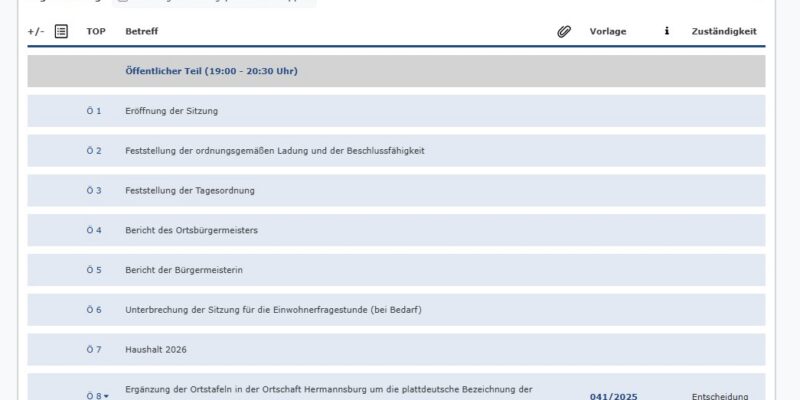
Task: Open agenda item Ö 1
Action: [94, 110]
